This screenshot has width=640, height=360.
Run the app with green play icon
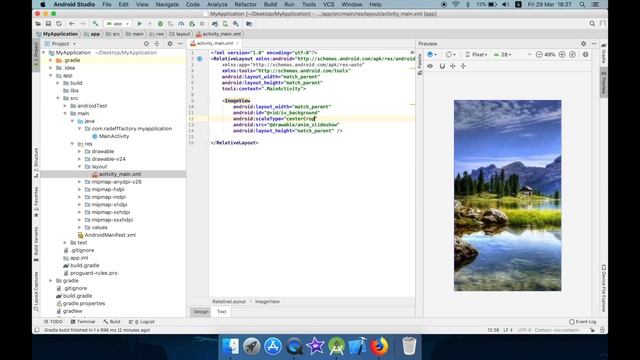coord(140,24)
